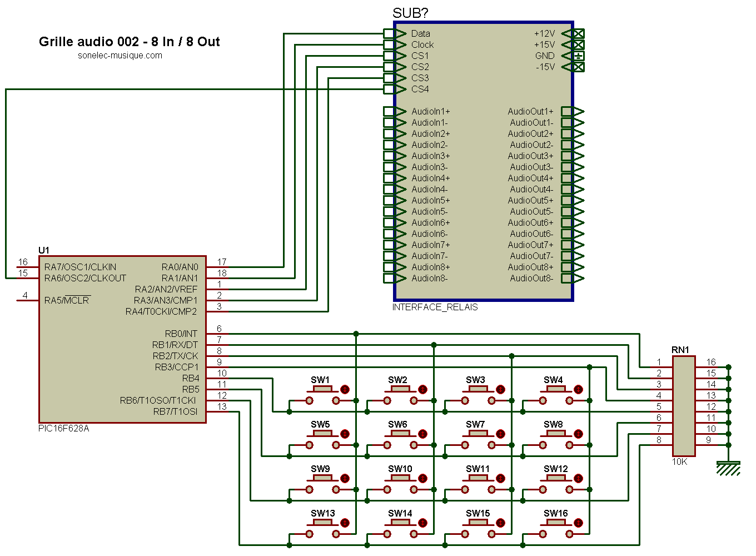The width and height of the screenshot is (756, 556).
Task: Select the +12V power terminal
Action: coord(573,33)
